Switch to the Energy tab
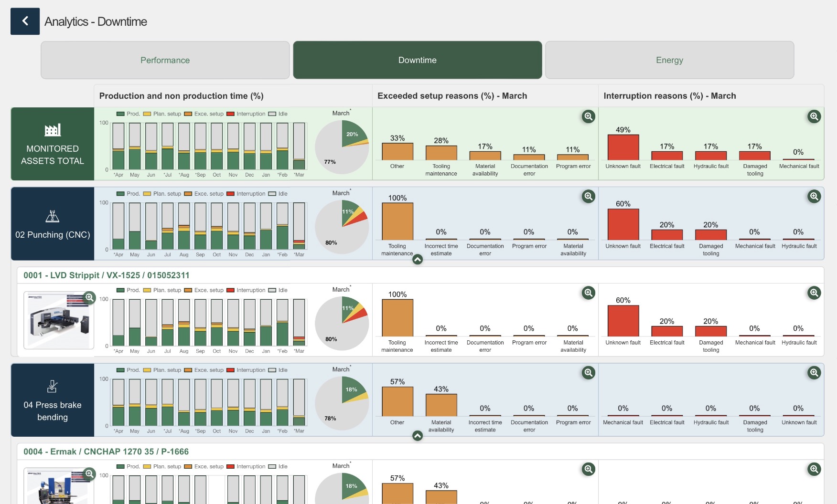The height and width of the screenshot is (504, 837). (669, 60)
